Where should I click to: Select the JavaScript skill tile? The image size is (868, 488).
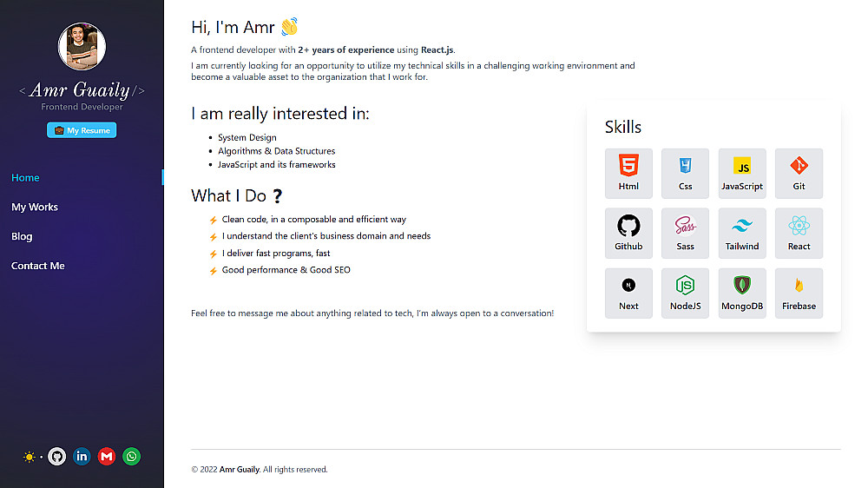click(x=742, y=173)
